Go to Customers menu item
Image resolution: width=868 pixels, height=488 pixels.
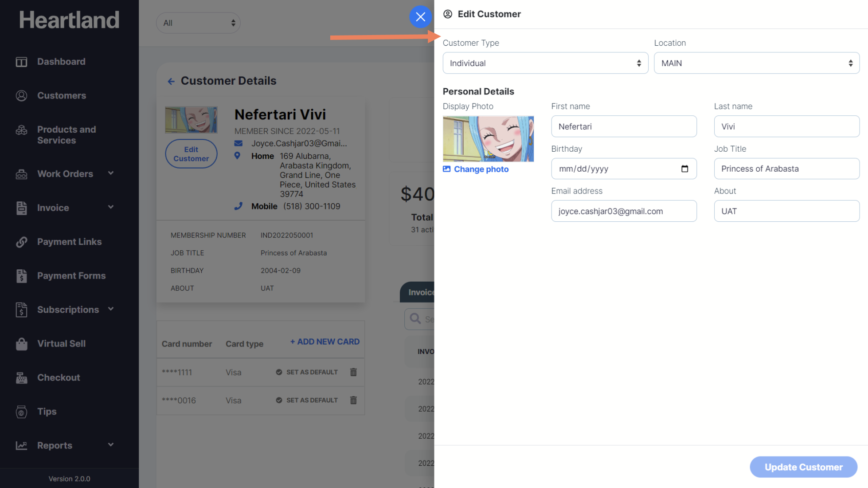61,95
